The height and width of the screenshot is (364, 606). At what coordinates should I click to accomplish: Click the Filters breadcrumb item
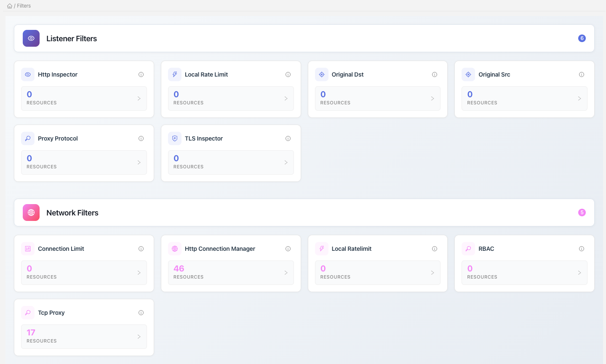[x=24, y=6]
